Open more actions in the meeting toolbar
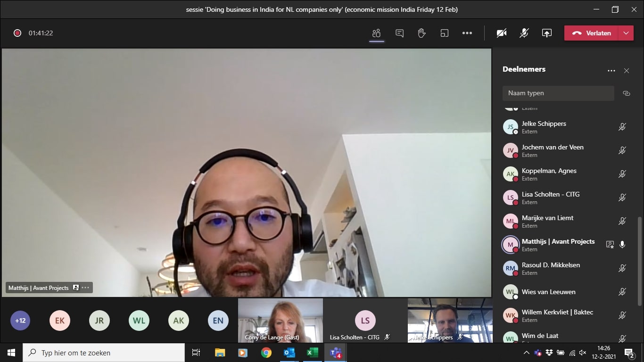The width and height of the screenshot is (644, 362). pyautogui.click(x=467, y=33)
